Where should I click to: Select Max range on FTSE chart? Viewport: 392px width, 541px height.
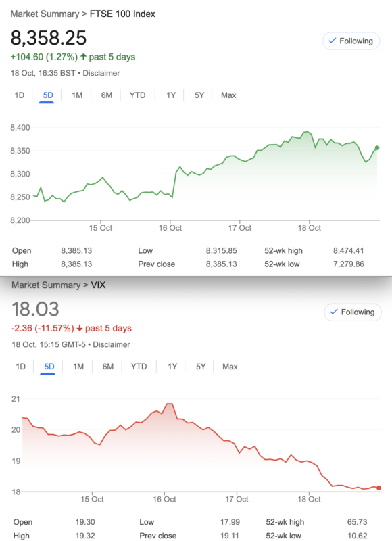pyautogui.click(x=228, y=95)
